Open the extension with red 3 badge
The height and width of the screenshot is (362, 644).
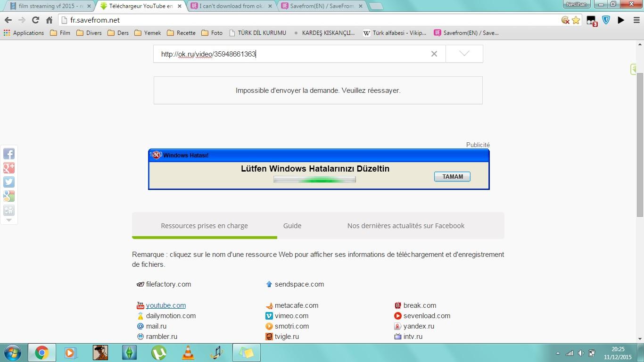tap(592, 21)
